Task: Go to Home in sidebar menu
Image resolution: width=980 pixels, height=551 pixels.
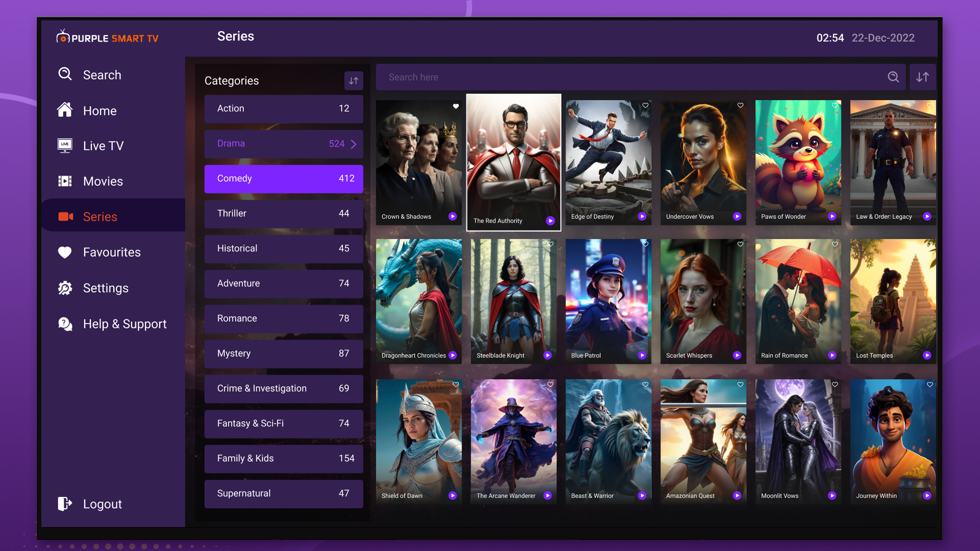Action: click(x=100, y=111)
